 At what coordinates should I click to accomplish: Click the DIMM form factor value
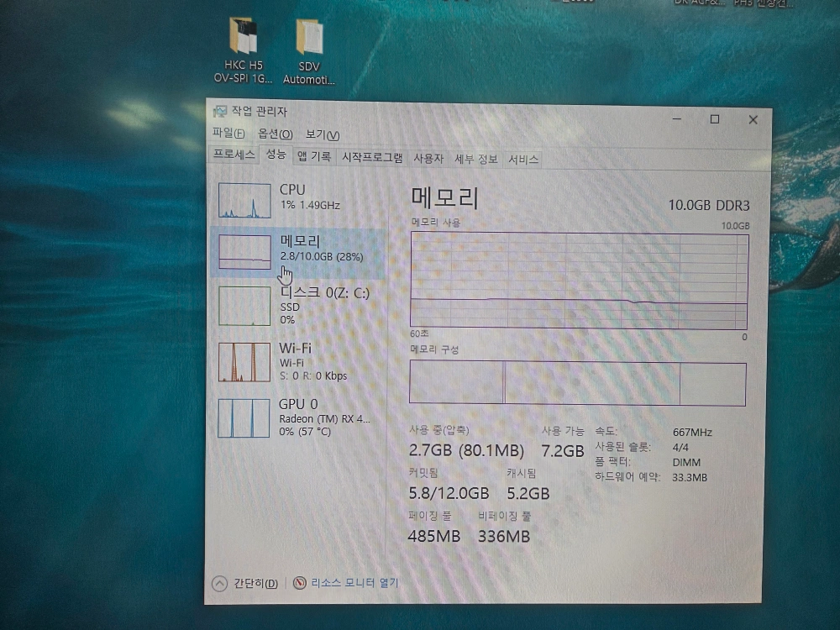(x=686, y=462)
